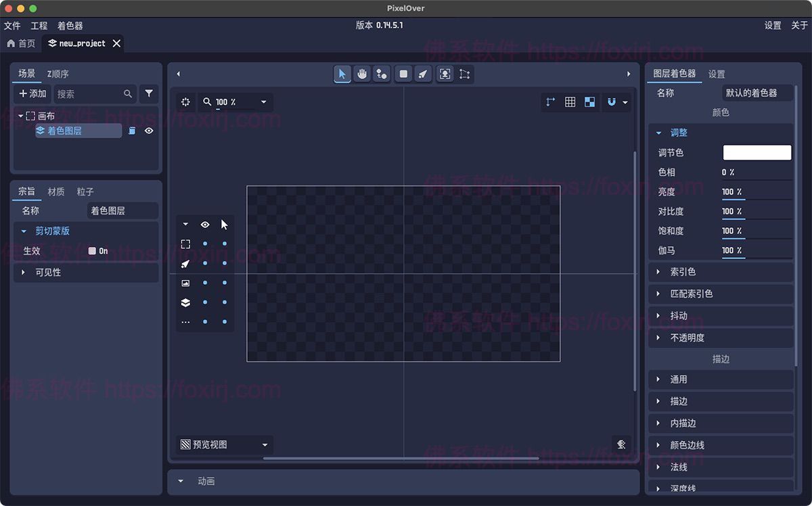812x506 pixels.
Task: Toggle the 生效 On checkbox
Action: pyautogui.click(x=93, y=251)
